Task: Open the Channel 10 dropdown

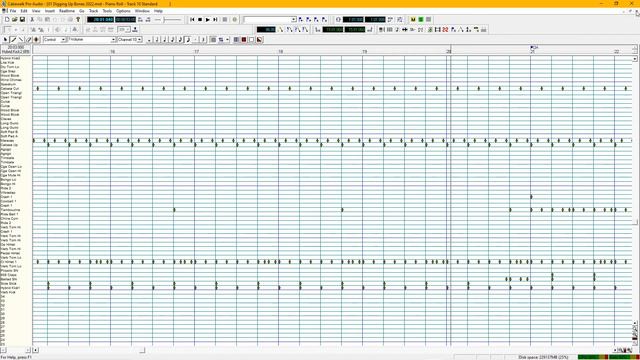Action: (140, 40)
